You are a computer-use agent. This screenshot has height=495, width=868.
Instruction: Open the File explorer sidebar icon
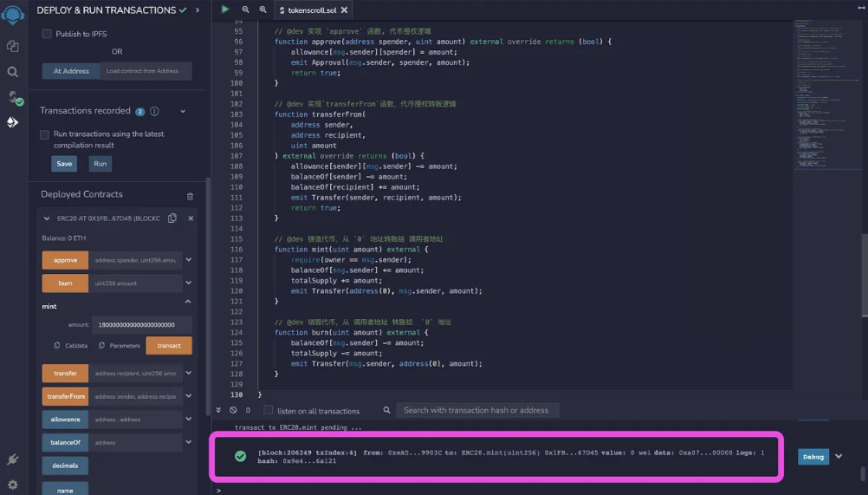(12, 47)
